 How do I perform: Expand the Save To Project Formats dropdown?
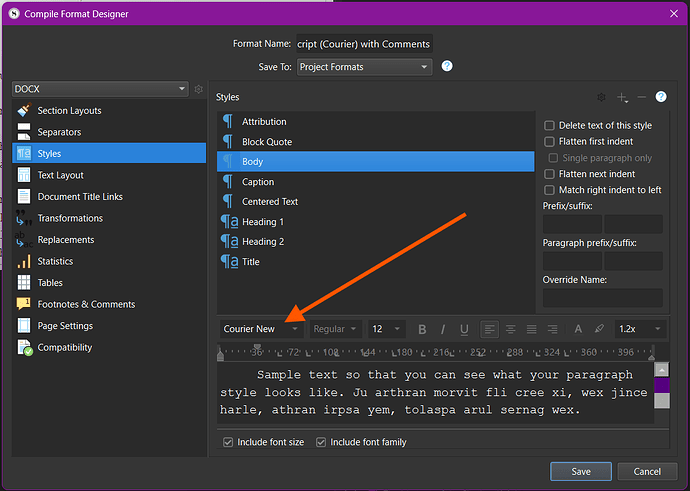[x=364, y=67]
